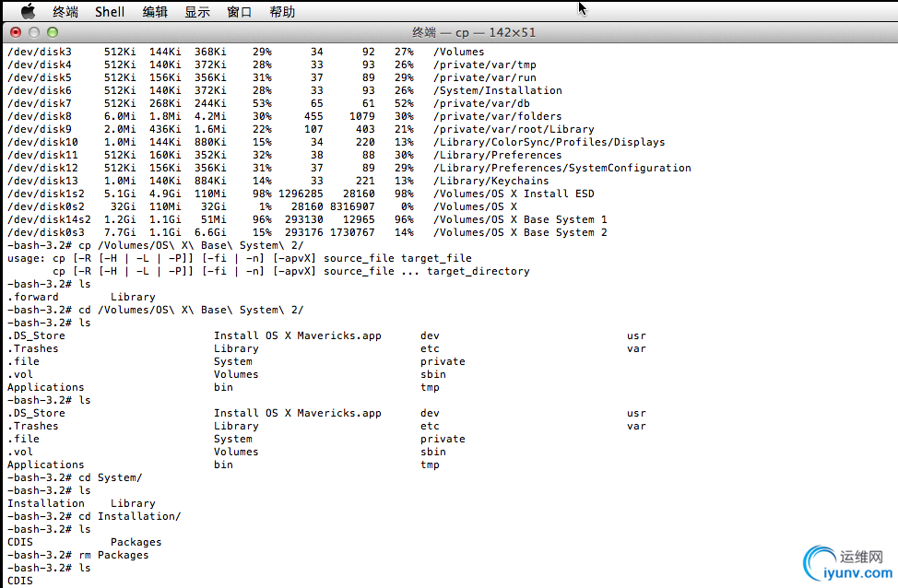Click '/Volumes/OS X Base System 2' path
This screenshot has width=898, height=588.
520,232
